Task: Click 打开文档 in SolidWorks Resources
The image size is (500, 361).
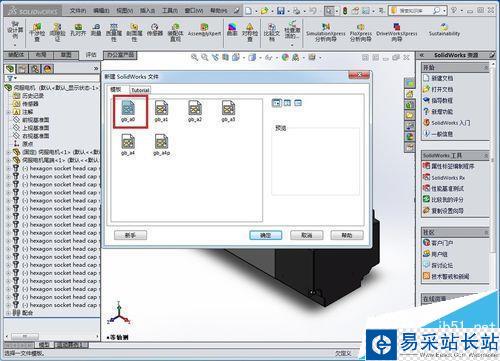Action: tap(442, 89)
